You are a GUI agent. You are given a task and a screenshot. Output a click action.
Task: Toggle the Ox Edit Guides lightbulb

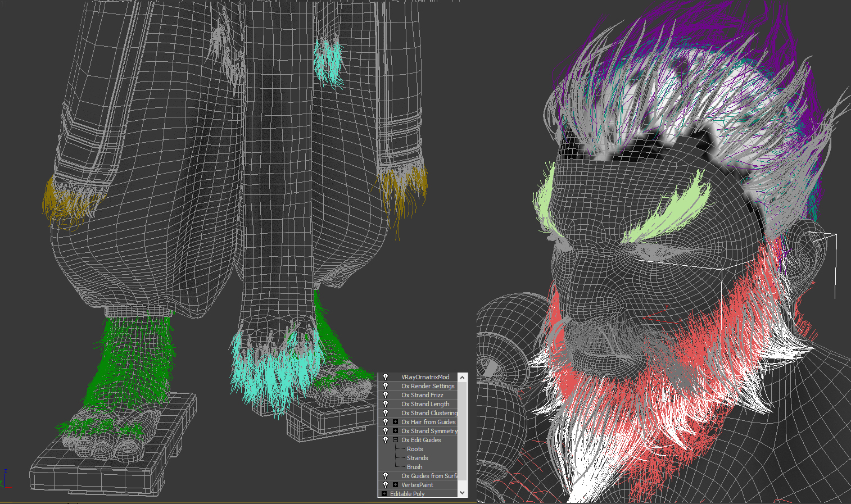pyautogui.click(x=386, y=440)
